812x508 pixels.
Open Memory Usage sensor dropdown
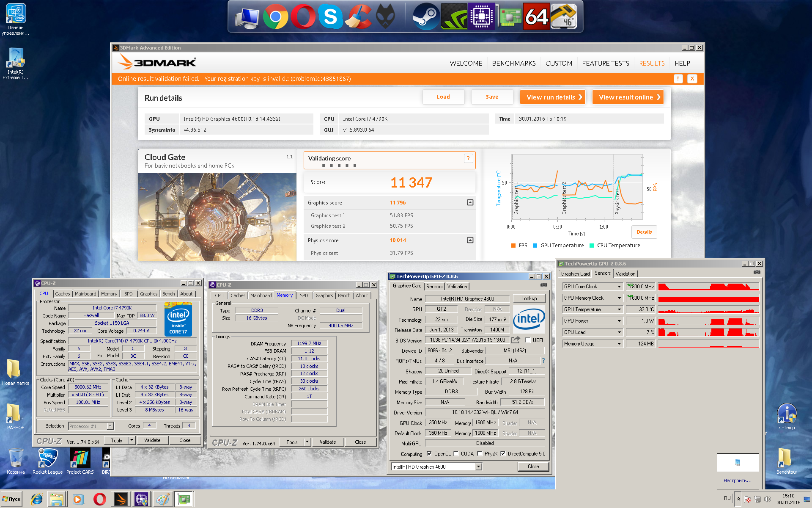pyautogui.click(x=619, y=344)
